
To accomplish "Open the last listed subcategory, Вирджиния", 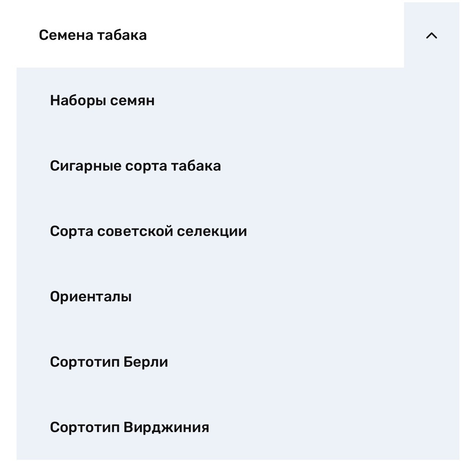I will [x=129, y=427].
